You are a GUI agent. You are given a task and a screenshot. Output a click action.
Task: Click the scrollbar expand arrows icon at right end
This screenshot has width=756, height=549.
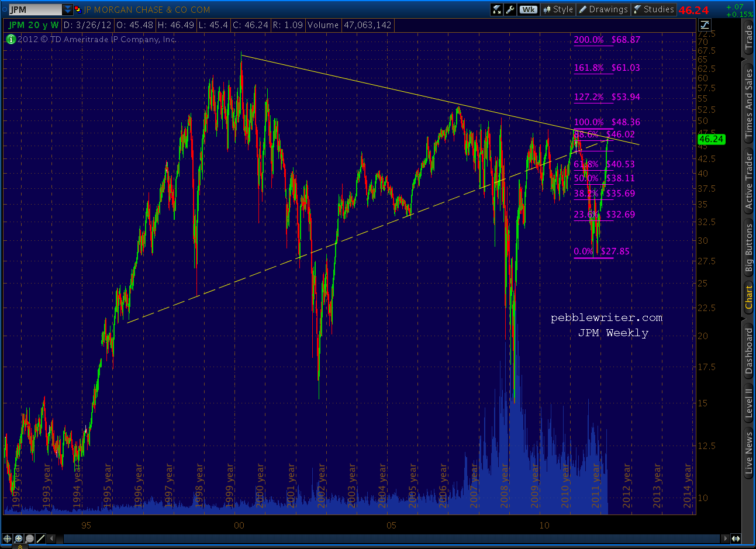coord(736,538)
